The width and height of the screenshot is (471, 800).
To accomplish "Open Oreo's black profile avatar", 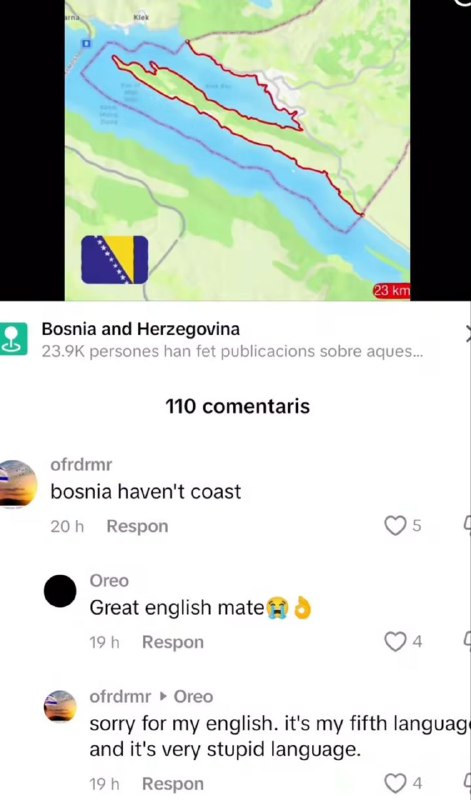I will 60,591.
